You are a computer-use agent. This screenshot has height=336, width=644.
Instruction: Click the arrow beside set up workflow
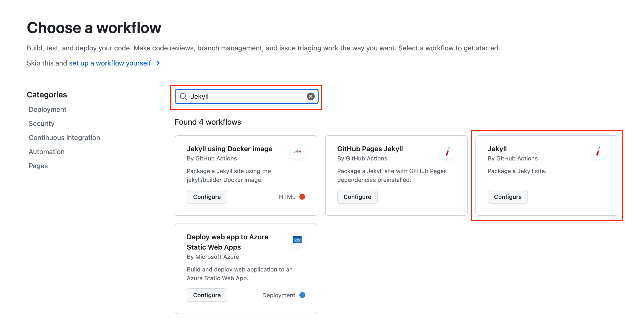(157, 63)
